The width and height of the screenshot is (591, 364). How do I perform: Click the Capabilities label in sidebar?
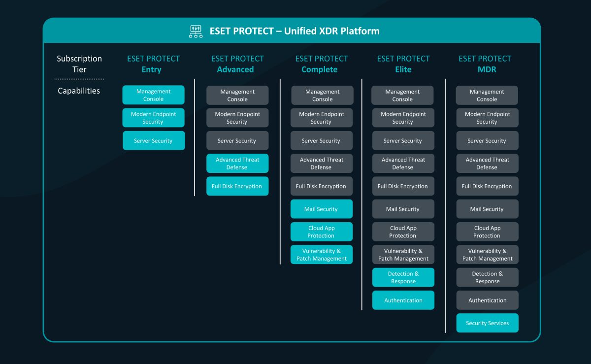(x=79, y=91)
